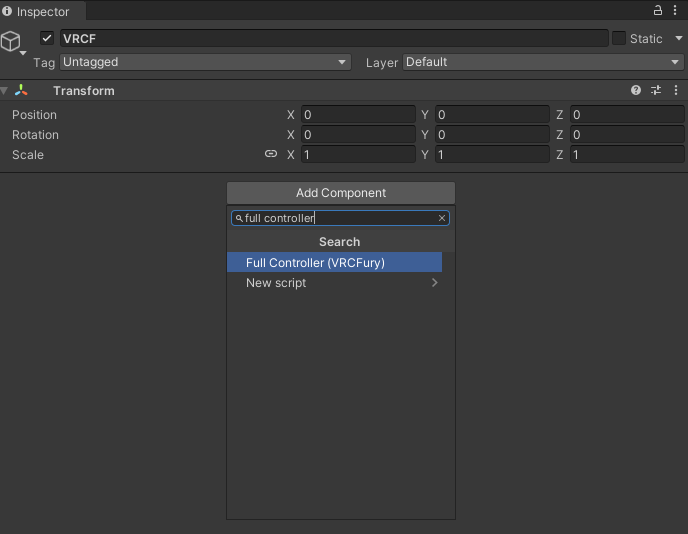Screen dimensions: 688x534
Task: Click the Scale label
Action: 28,155
